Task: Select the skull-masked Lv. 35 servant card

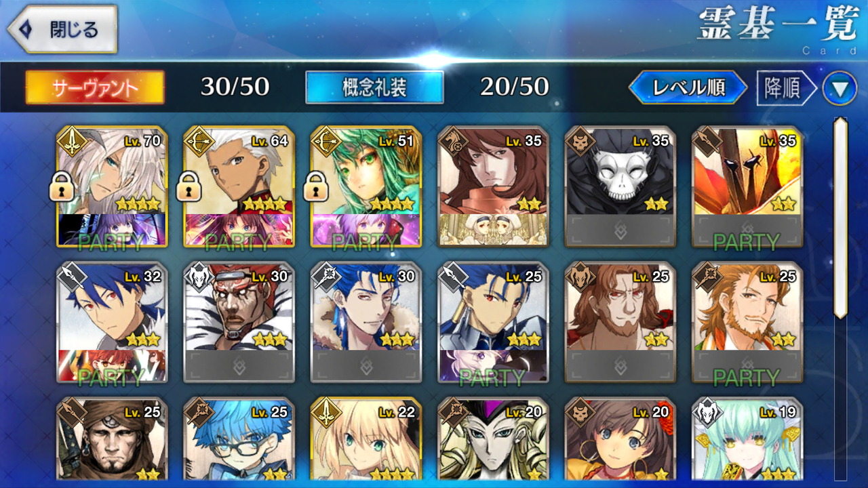Action: 620,186
